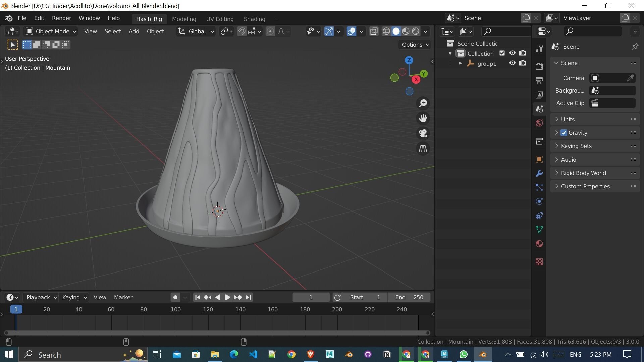This screenshot has width=644, height=362.
Task: Toggle the Gravity checkbox
Action: tap(564, 133)
